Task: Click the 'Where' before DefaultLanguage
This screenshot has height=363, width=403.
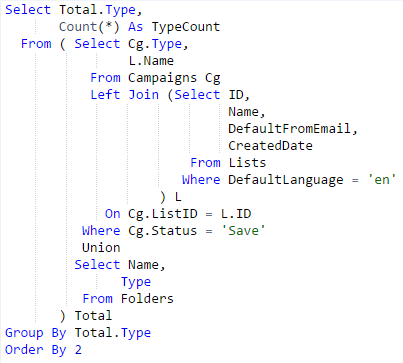Action: [201, 180]
